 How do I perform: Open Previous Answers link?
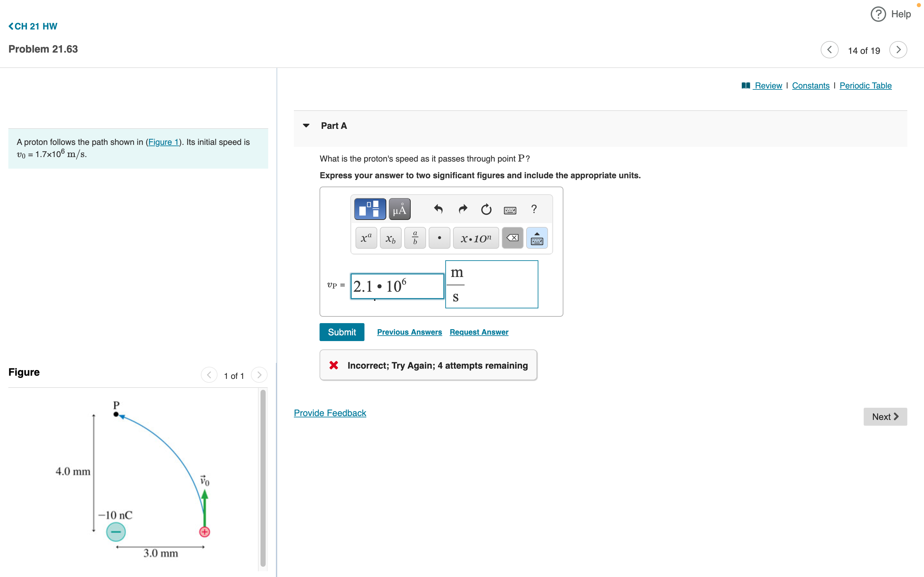409,332
